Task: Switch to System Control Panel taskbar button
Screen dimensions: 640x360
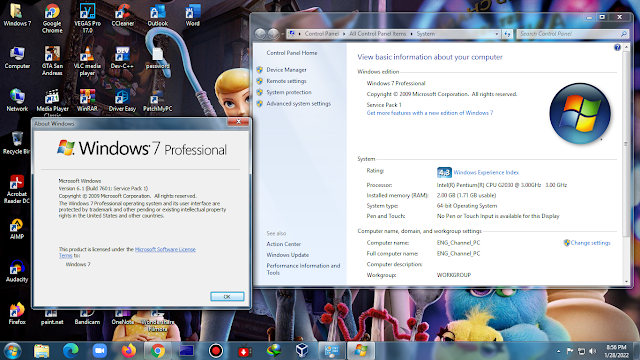Action: [x=332, y=351]
